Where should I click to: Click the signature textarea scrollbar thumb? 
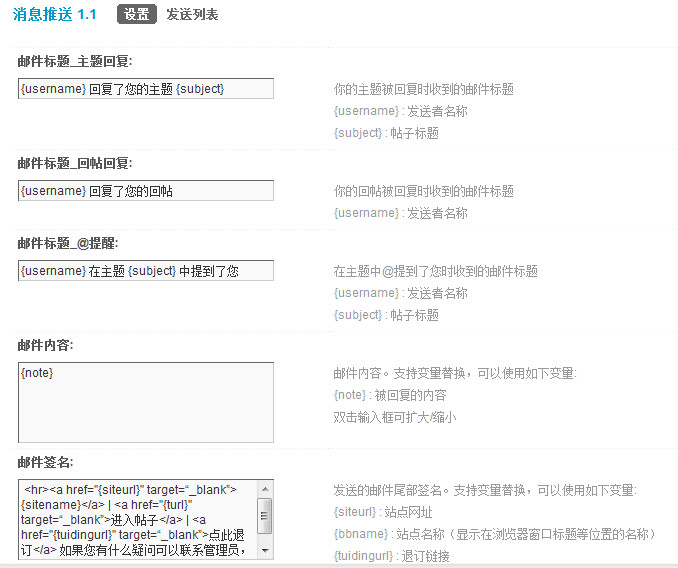point(265,516)
